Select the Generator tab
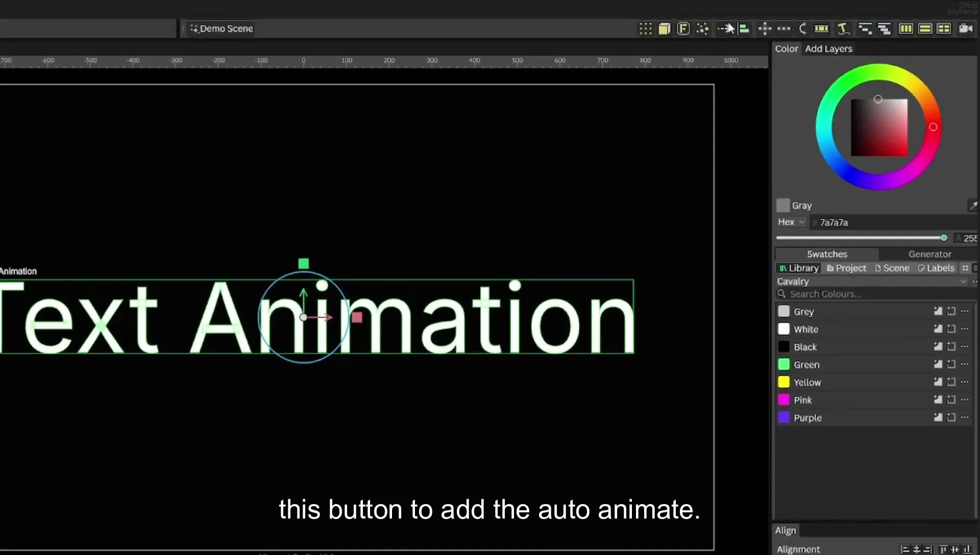This screenshot has width=980, height=555. [929, 254]
